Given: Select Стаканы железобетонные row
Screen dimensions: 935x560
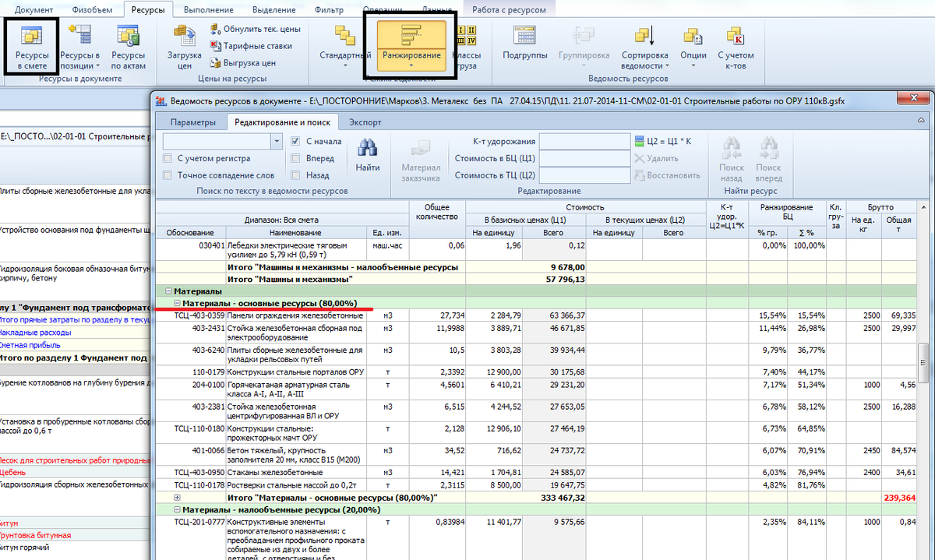Looking at the screenshot, I should click(538, 472).
